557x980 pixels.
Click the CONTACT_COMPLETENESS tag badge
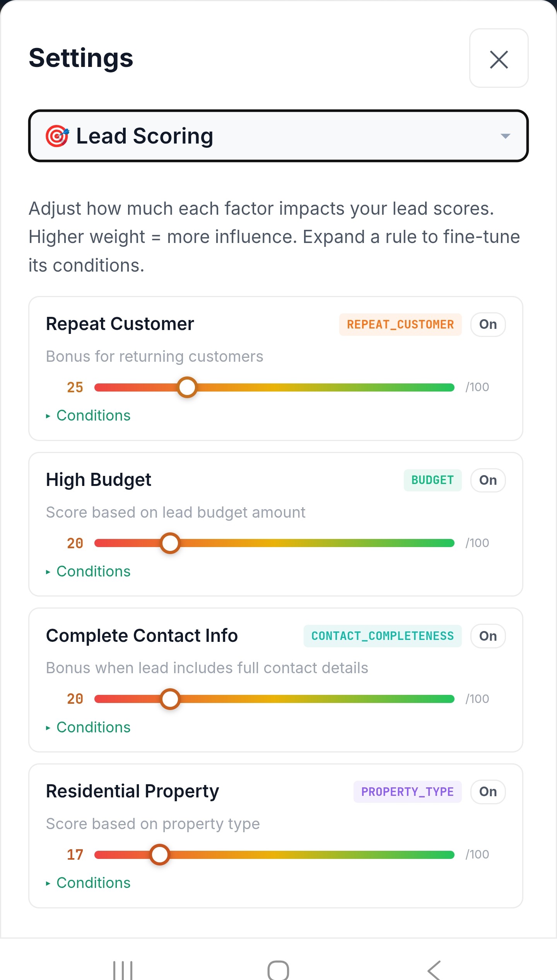(382, 636)
